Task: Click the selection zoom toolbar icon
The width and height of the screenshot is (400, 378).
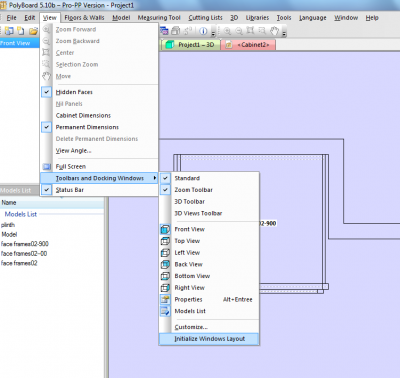Action: (262, 31)
